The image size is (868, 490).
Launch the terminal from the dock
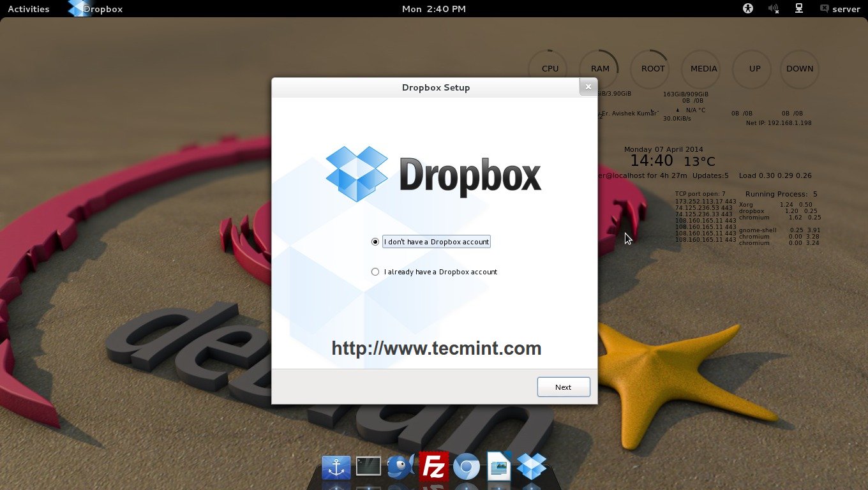point(369,466)
